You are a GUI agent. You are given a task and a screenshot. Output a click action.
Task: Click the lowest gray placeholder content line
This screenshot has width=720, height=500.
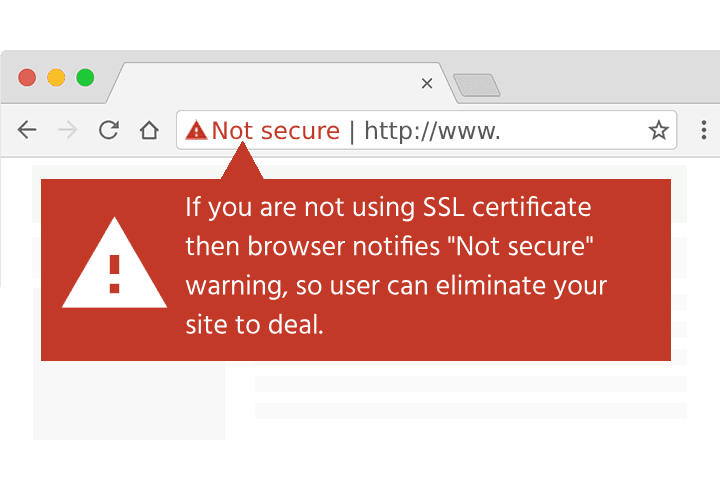tap(471, 411)
